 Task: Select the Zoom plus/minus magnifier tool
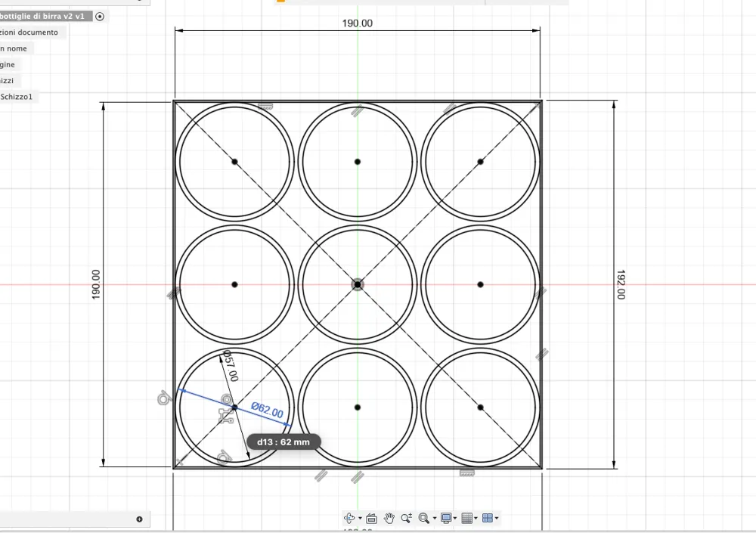click(407, 518)
